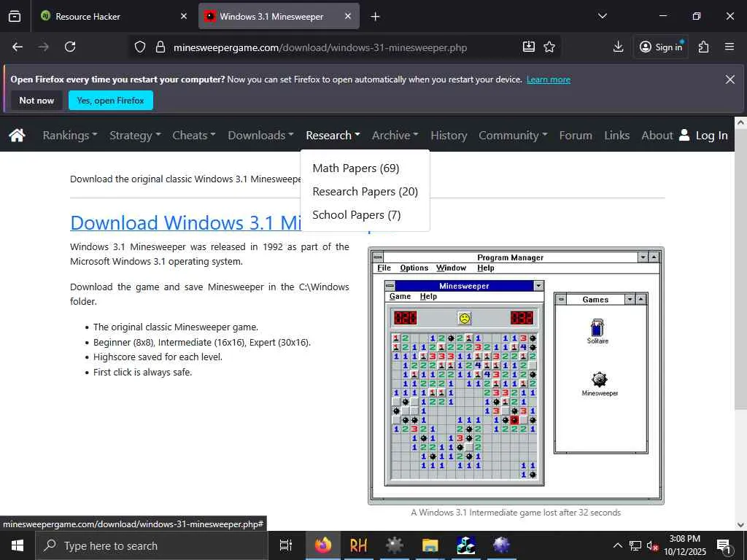Click the taskbar search box

pos(152,545)
